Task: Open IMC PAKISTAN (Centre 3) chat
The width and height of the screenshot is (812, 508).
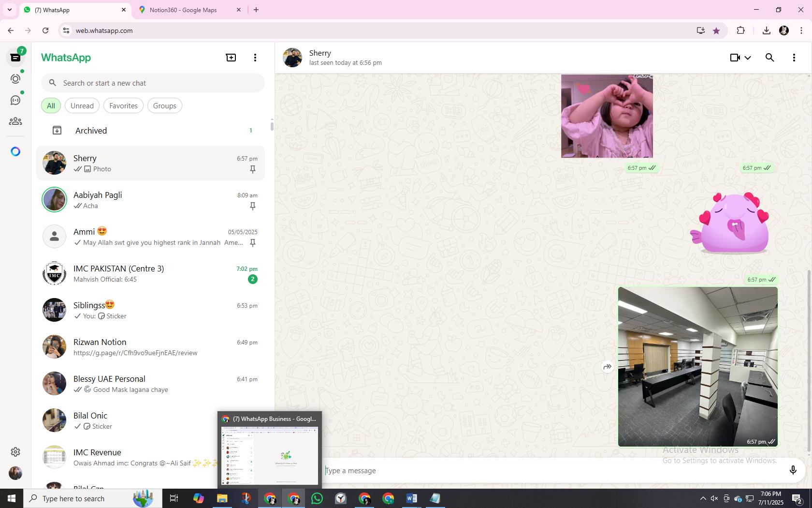Action: pyautogui.click(x=151, y=273)
